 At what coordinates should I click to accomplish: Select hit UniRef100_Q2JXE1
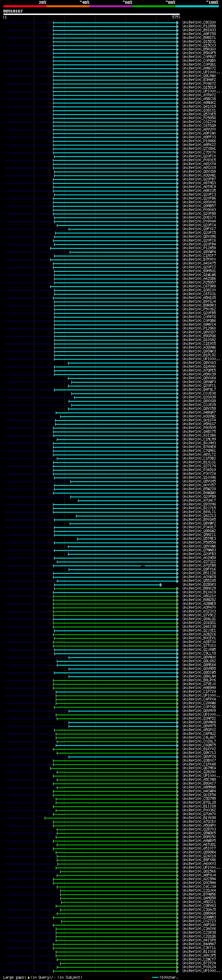(x=199, y=630)
